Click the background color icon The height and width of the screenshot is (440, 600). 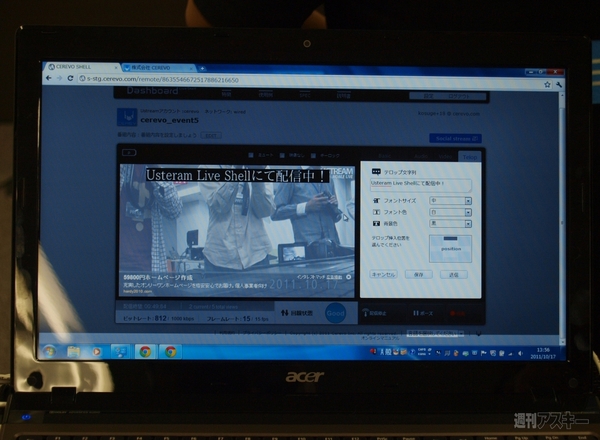(x=376, y=223)
